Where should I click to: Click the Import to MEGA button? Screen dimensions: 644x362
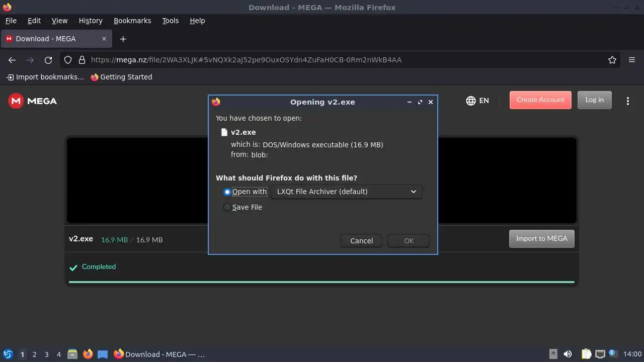tap(541, 238)
